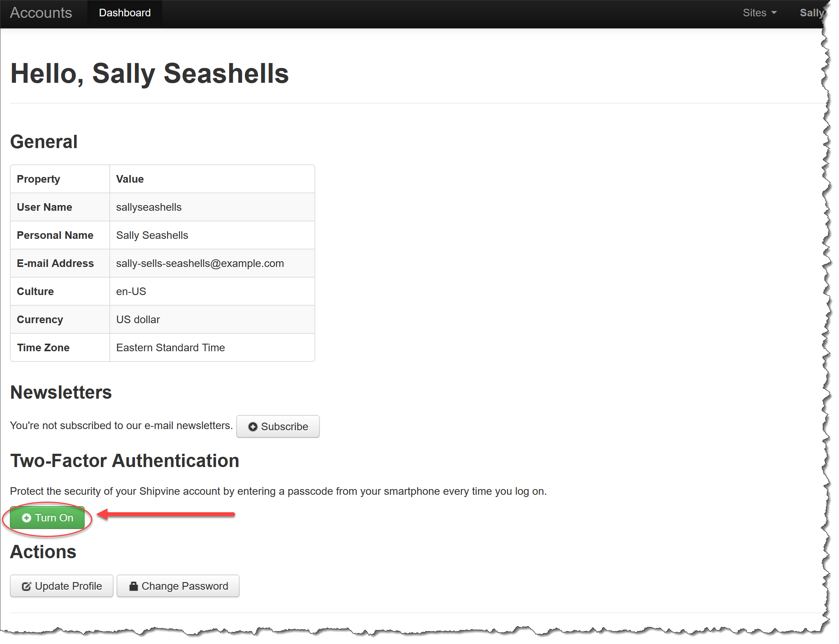Click the en-US culture value
This screenshot has height=644, width=839.
(x=131, y=292)
